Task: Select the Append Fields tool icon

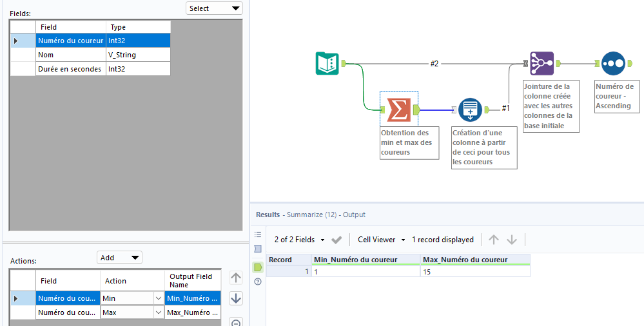Action: tap(470, 110)
